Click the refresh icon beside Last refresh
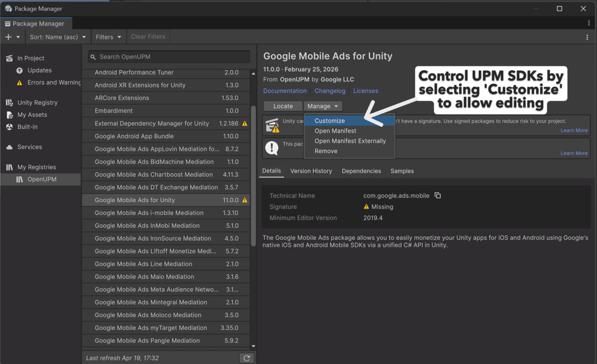 [246, 358]
